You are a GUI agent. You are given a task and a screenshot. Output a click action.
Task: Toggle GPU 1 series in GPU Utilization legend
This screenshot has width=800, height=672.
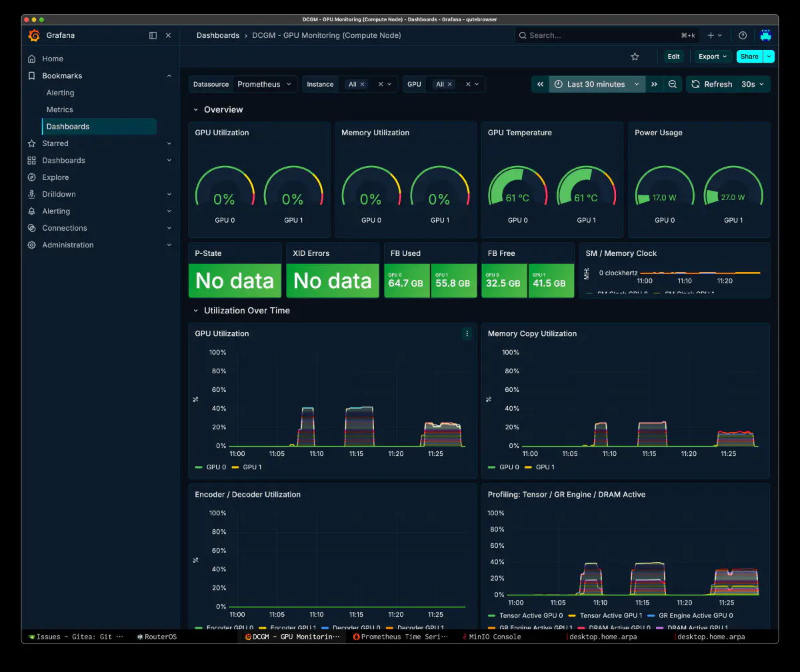click(252, 467)
